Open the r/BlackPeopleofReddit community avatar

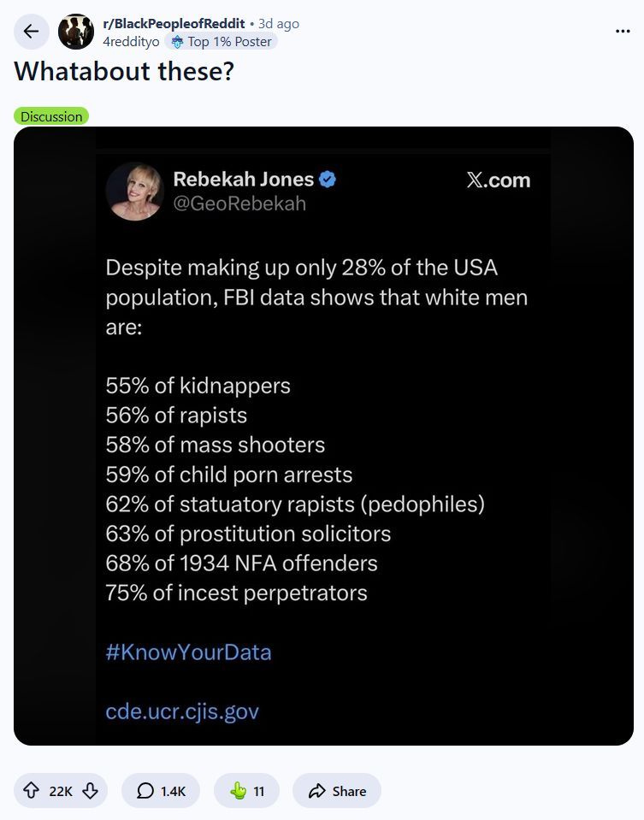[x=76, y=32]
